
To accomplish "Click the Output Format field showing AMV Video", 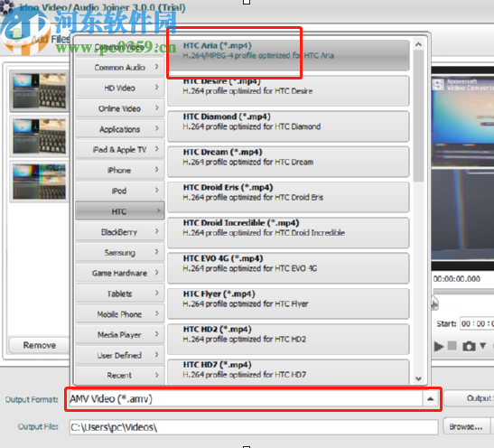I will pyautogui.click(x=246, y=399).
